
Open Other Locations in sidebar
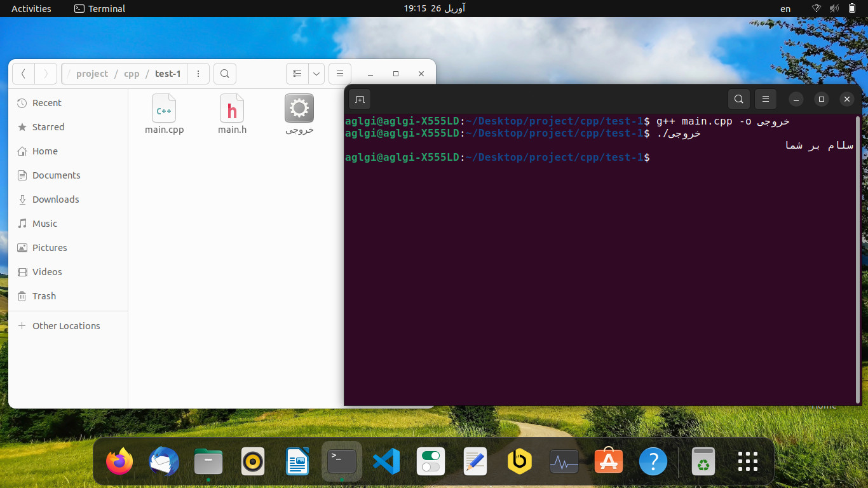click(x=66, y=326)
